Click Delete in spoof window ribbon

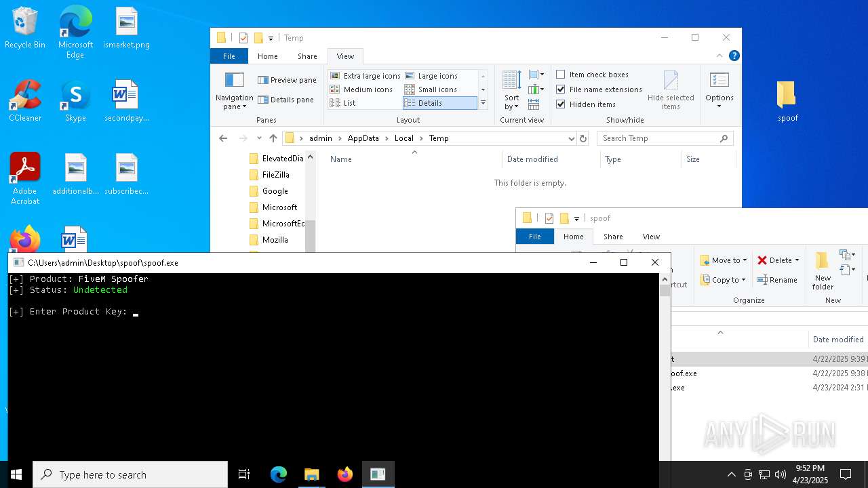778,260
